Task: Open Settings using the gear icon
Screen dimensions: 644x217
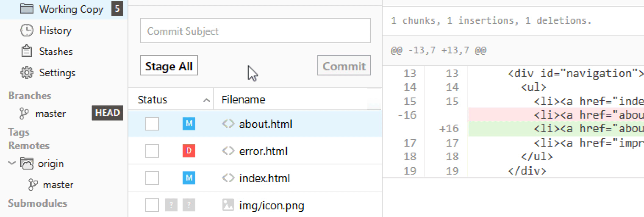Action: [27, 73]
